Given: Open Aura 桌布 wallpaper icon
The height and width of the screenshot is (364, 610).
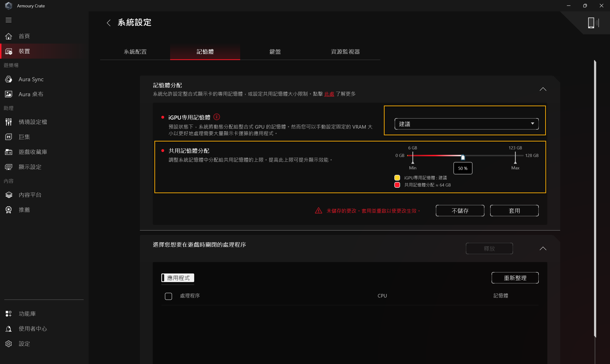Looking at the screenshot, I should point(9,94).
